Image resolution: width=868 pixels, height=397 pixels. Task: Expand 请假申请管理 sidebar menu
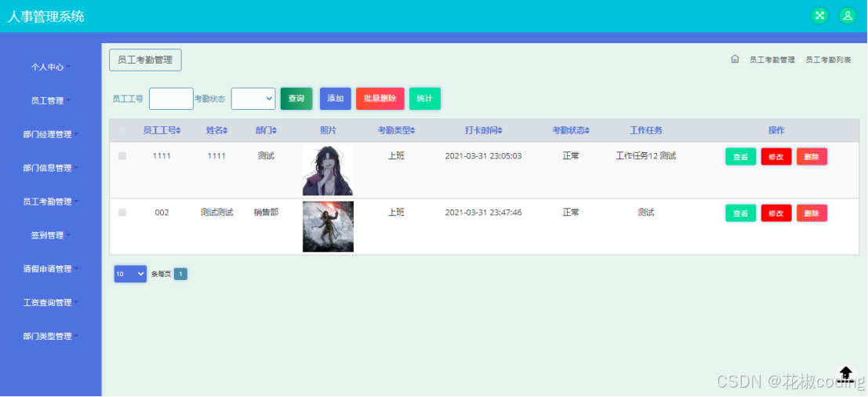[x=51, y=269]
